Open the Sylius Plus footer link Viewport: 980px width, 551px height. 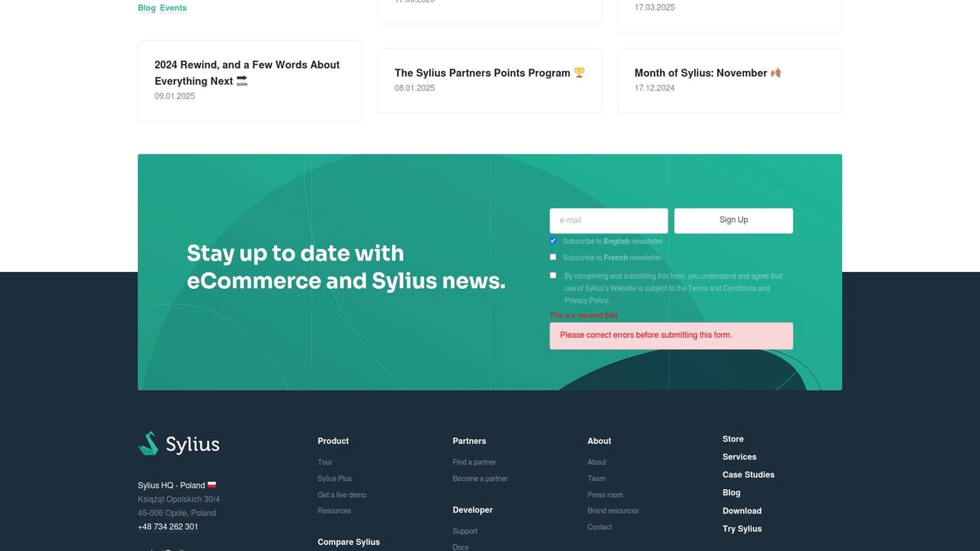pyautogui.click(x=335, y=478)
